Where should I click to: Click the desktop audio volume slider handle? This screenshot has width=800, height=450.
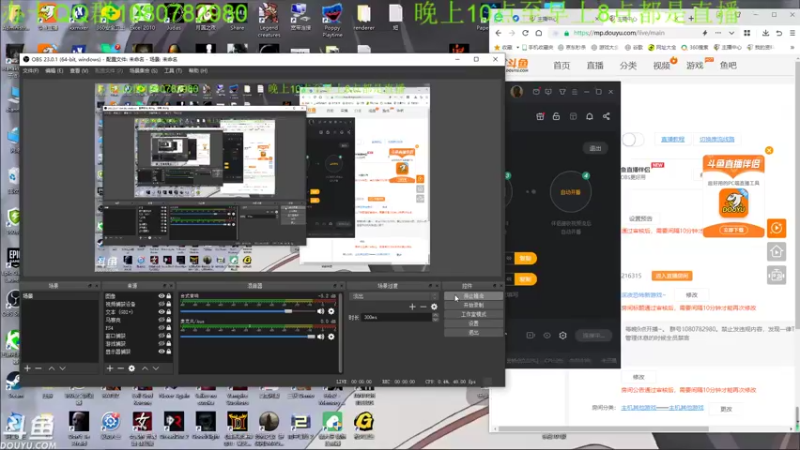288,311
